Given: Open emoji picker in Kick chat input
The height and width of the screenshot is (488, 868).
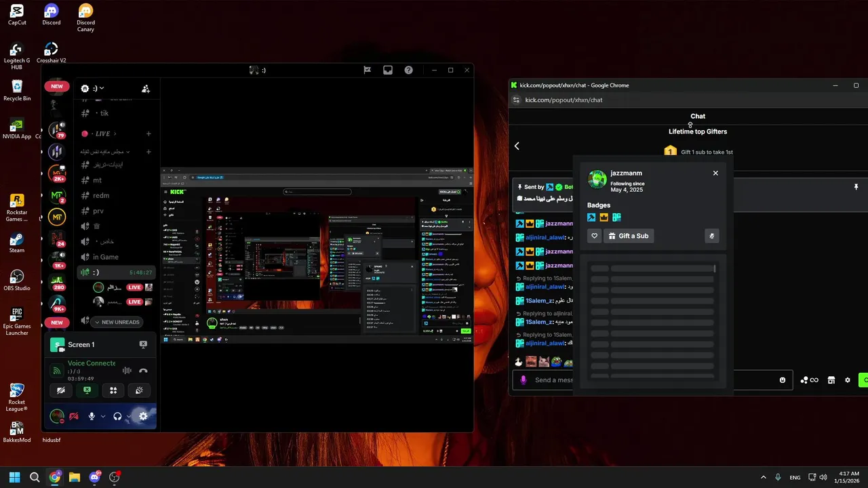Looking at the screenshot, I should pyautogui.click(x=783, y=380).
